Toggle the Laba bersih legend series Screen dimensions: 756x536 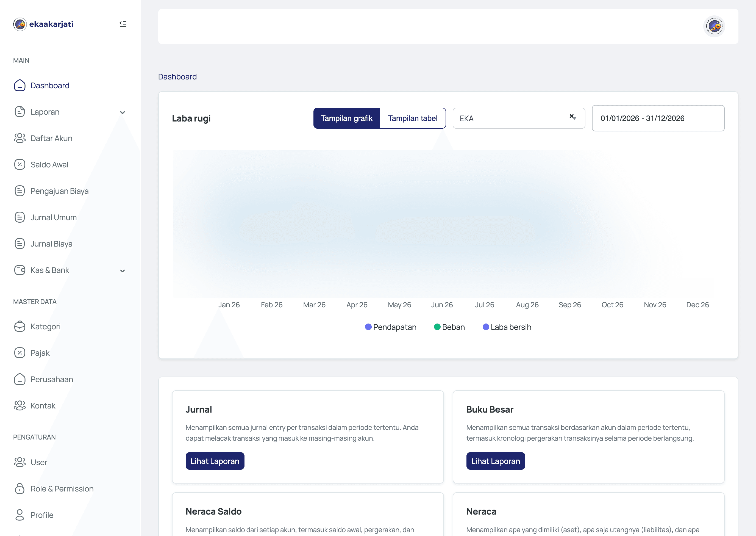507,327
